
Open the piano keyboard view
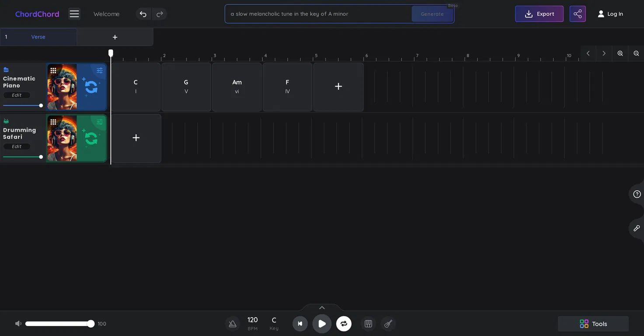coord(368,324)
